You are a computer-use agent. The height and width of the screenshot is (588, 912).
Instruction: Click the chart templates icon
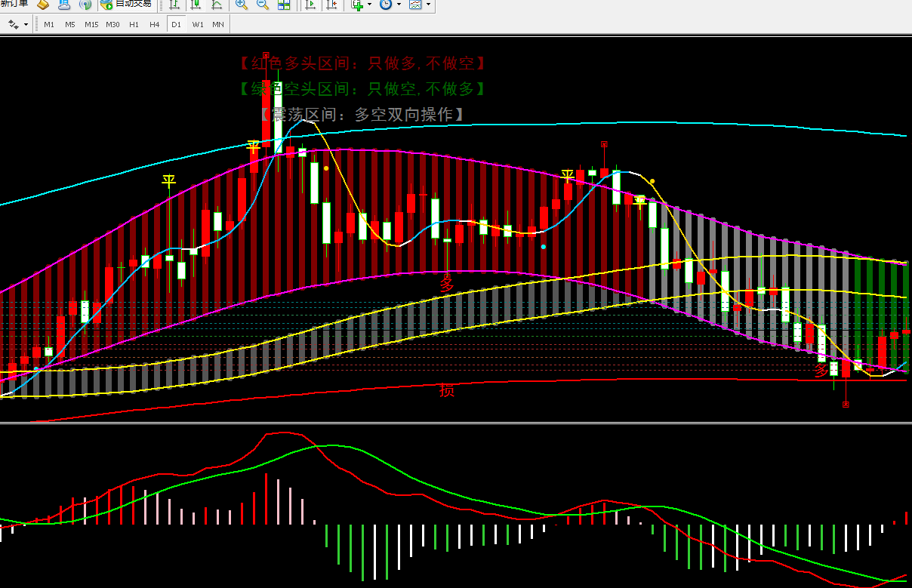(415, 5)
